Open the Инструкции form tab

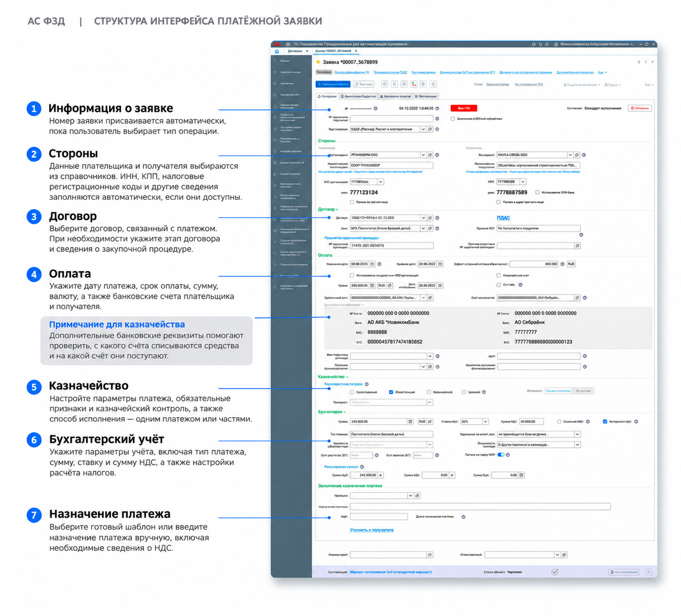[426, 96]
